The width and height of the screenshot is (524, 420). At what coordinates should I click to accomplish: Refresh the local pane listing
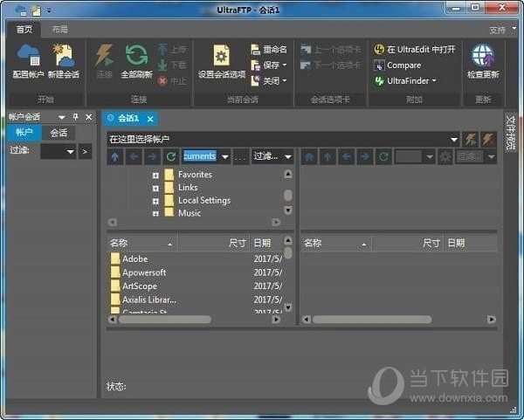pyautogui.click(x=171, y=156)
